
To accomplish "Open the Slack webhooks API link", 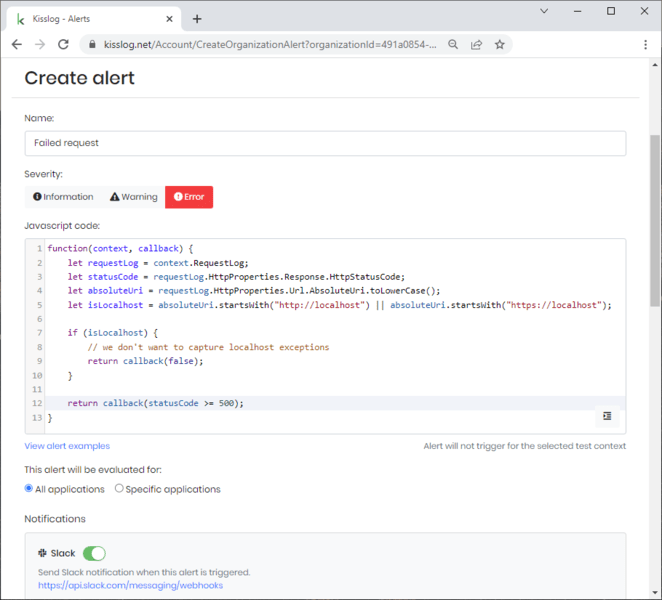I will pyautogui.click(x=130, y=585).
